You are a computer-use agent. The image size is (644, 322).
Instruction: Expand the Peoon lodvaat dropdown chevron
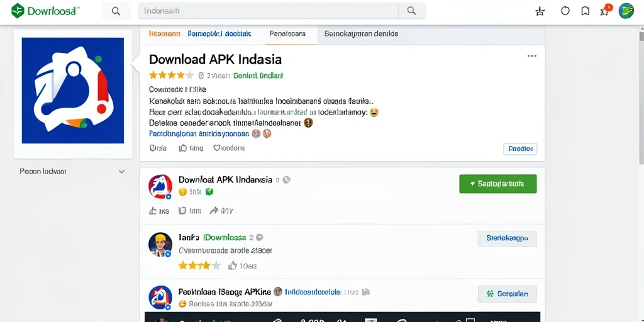(121, 172)
